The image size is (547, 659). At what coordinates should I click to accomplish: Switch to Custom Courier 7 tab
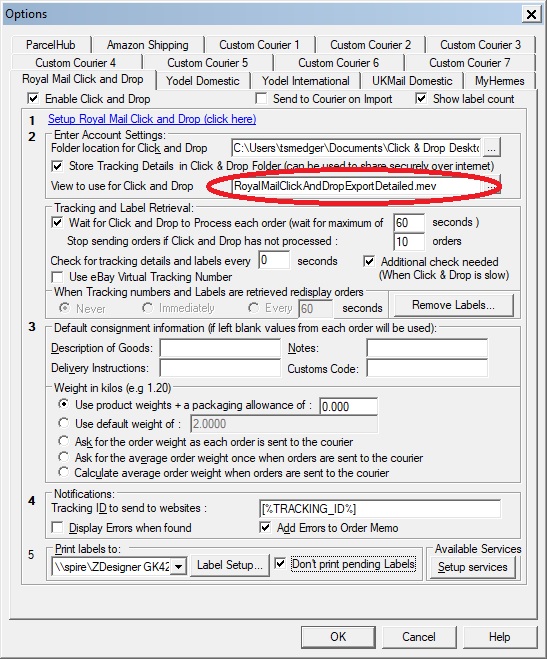[469, 63]
